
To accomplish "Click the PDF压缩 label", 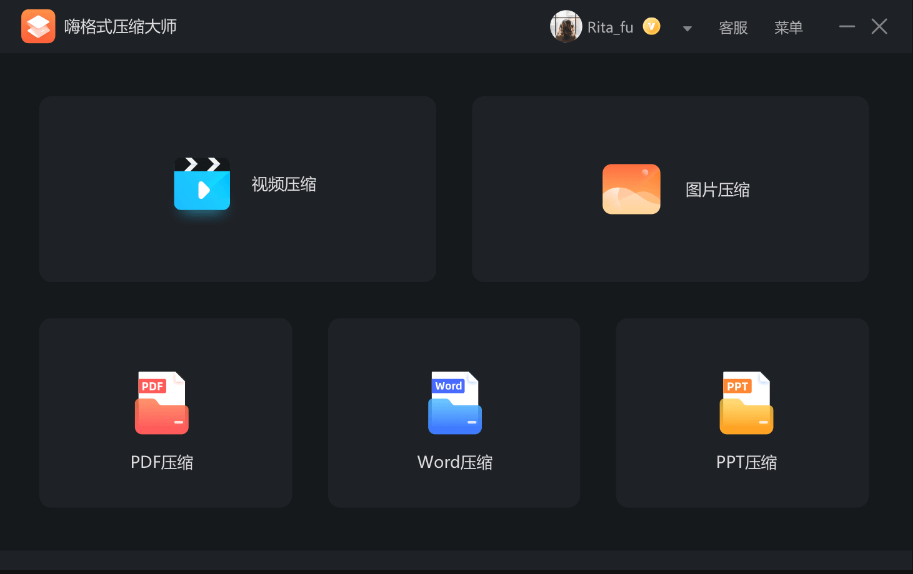I will [x=162, y=462].
